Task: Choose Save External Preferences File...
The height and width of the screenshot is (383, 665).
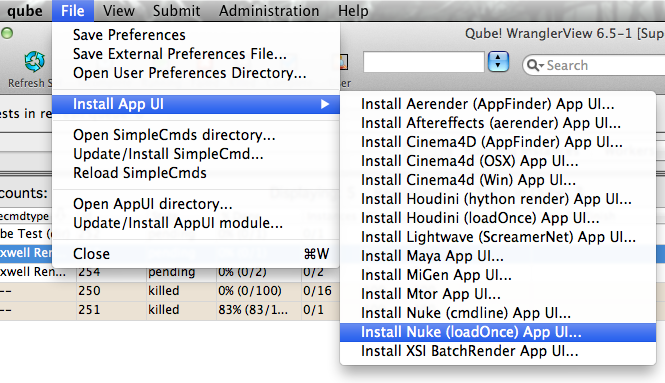Action: click(196, 54)
